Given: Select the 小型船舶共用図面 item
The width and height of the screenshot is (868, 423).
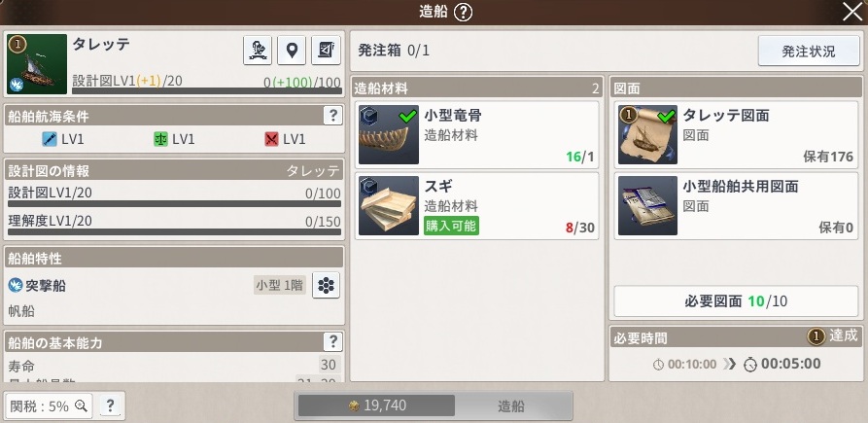Looking at the screenshot, I should [736, 205].
